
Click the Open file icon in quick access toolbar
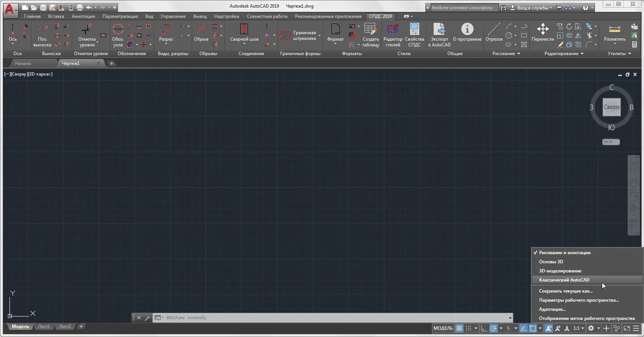(34, 8)
